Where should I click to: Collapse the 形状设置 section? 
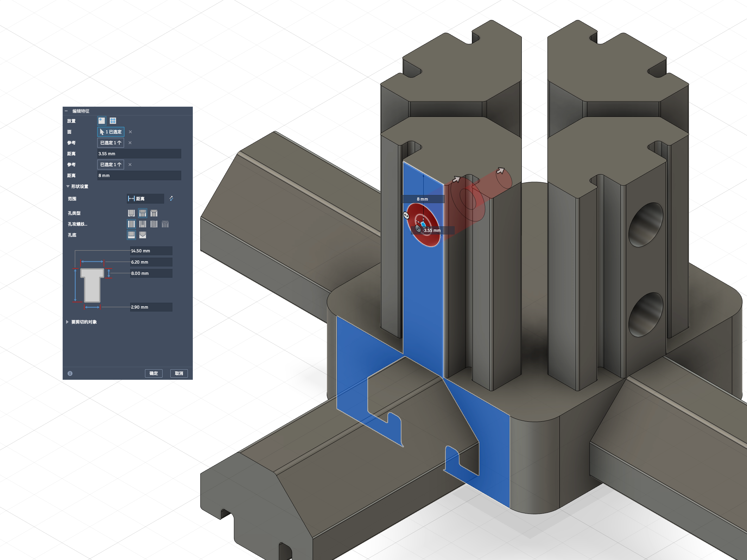click(68, 187)
